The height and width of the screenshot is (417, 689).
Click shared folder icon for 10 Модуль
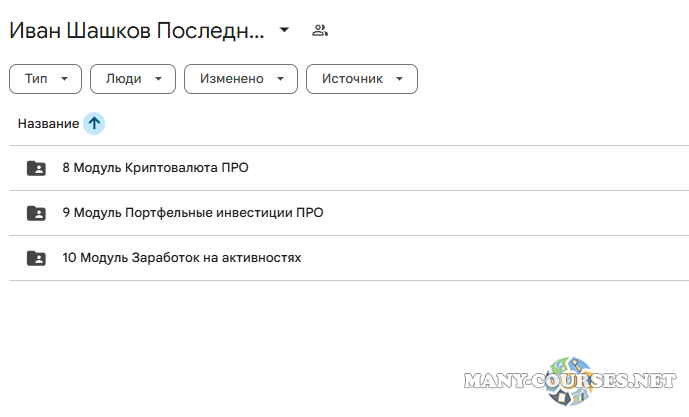click(x=36, y=258)
